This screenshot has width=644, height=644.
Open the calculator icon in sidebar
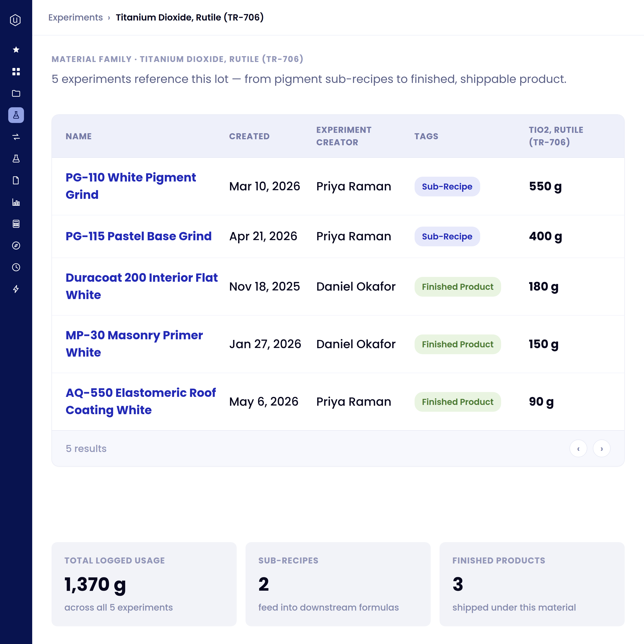coord(16,224)
